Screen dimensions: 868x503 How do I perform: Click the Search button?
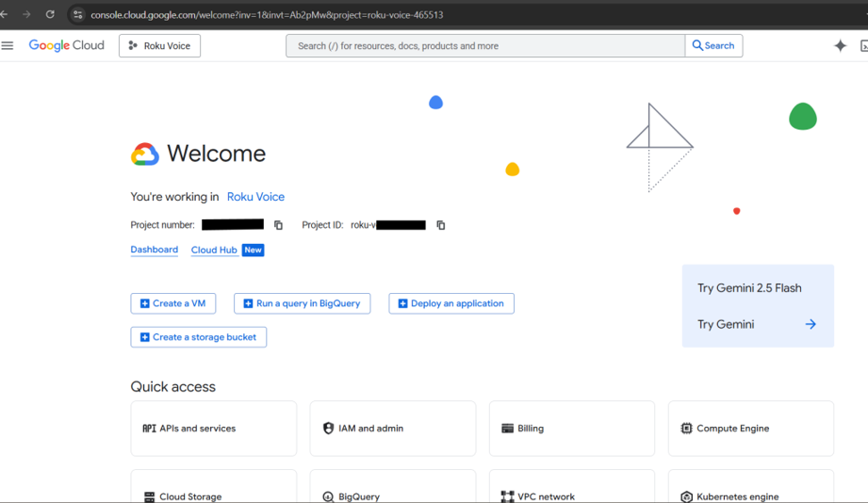pyautogui.click(x=713, y=46)
